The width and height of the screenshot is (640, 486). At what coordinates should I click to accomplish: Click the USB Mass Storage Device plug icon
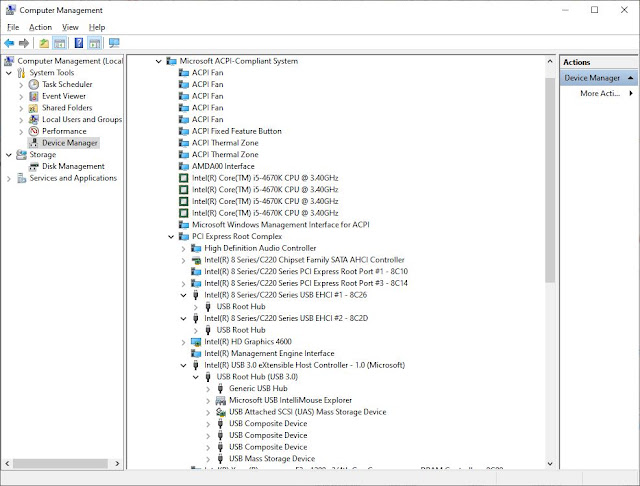[x=220, y=459]
